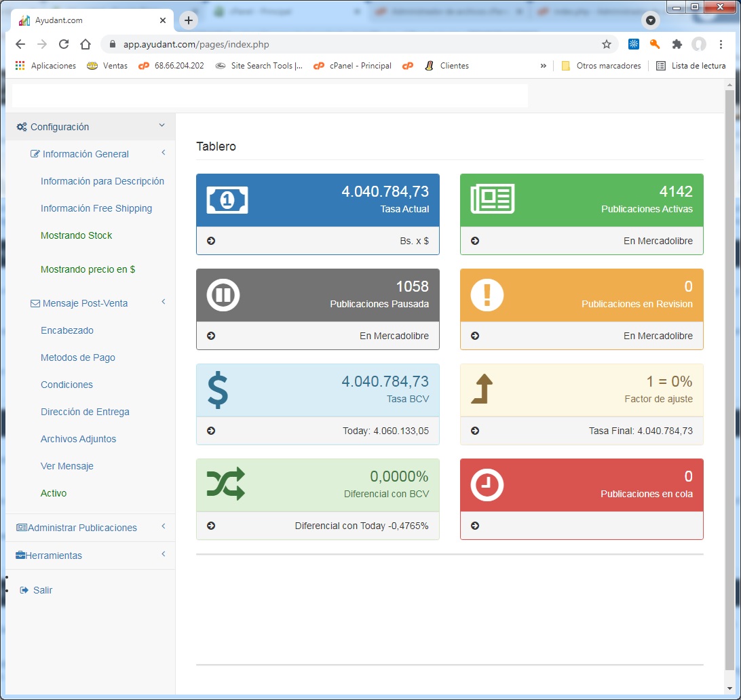Open the Metodos de Pago link
741x700 pixels.
(x=78, y=357)
